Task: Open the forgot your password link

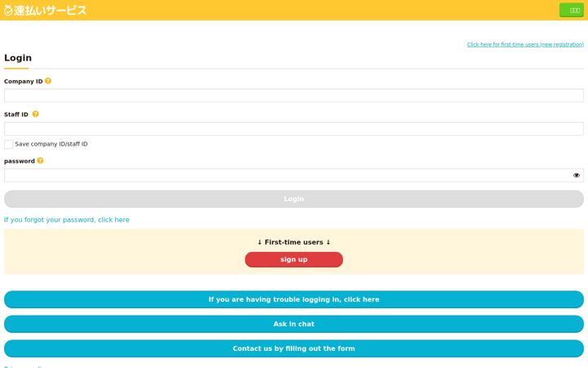Action: (67, 220)
